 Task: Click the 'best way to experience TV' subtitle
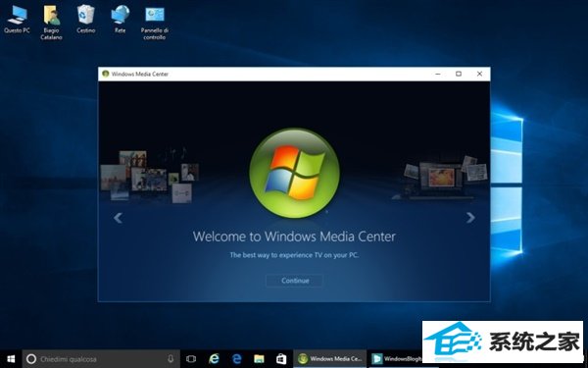pos(294,255)
